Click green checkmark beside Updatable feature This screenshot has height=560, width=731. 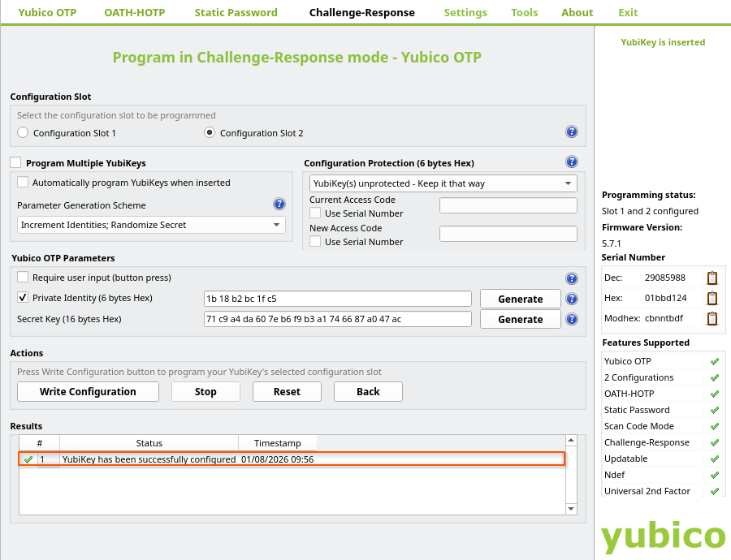click(x=714, y=459)
